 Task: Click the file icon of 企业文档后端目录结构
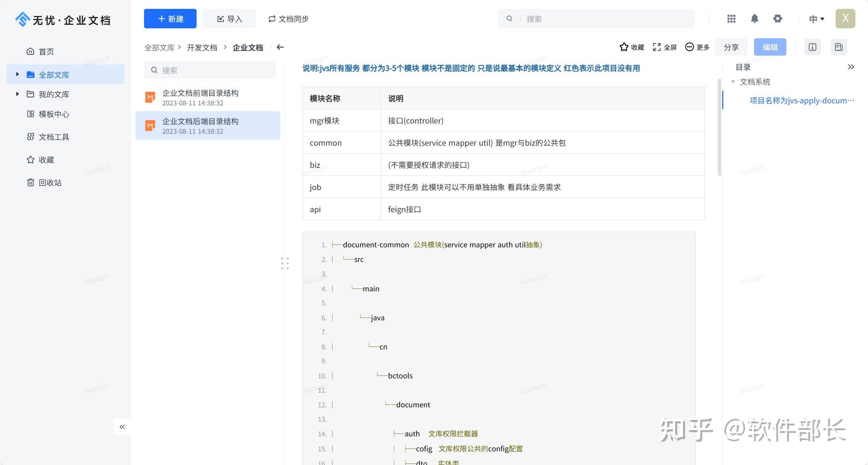[150, 126]
